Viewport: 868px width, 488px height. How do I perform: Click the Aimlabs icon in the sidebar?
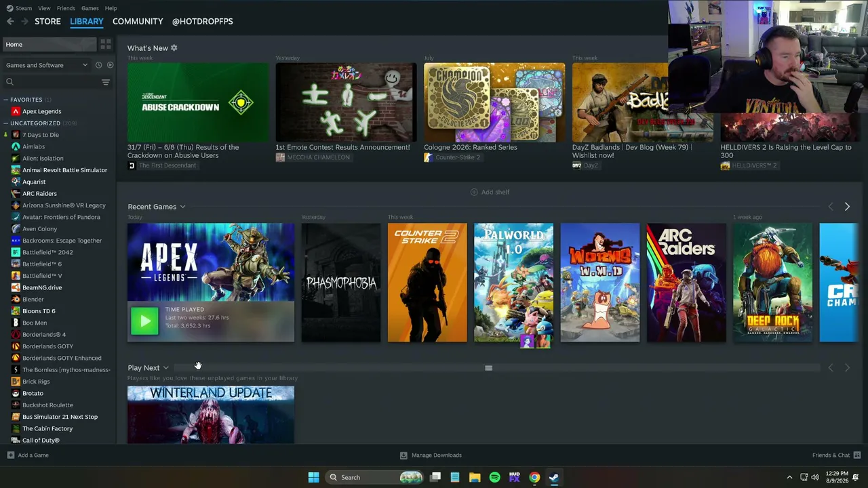click(x=16, y=146)
